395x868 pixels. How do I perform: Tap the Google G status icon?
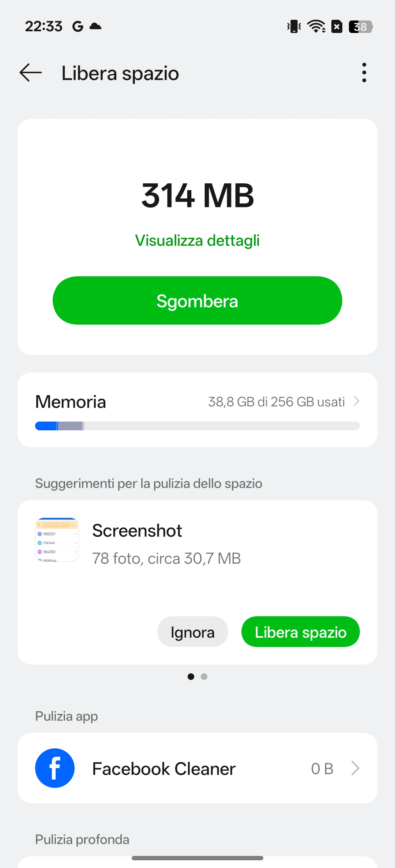point(78,26)
